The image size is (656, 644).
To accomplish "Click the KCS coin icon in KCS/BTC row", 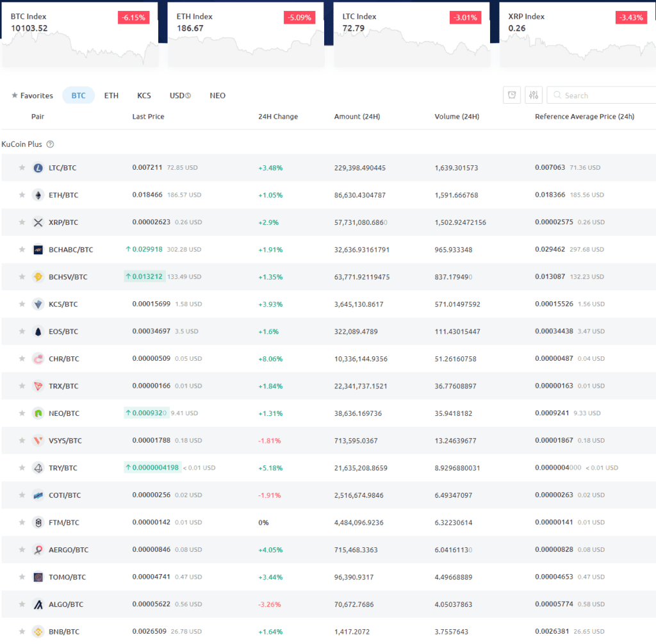I will tap(38, 304).
